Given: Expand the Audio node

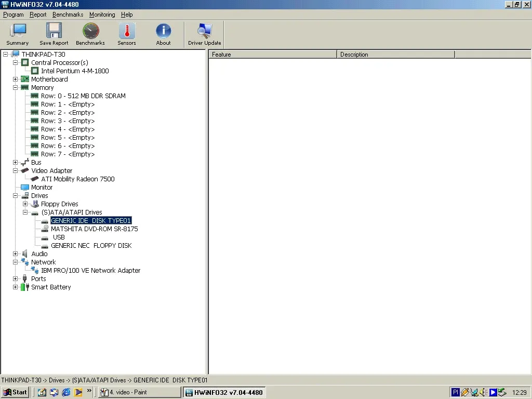Looking at the screenshot, I should tap(15, 254).
